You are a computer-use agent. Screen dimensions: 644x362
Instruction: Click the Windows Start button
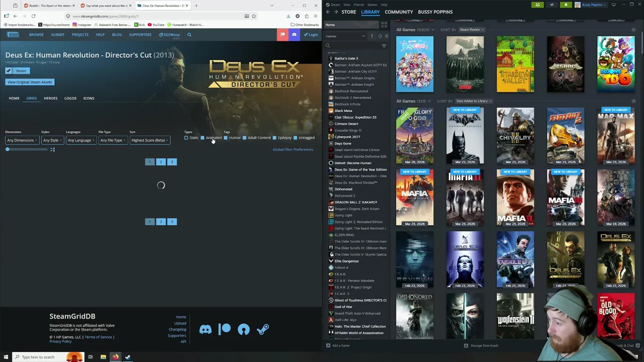[5, 357]
